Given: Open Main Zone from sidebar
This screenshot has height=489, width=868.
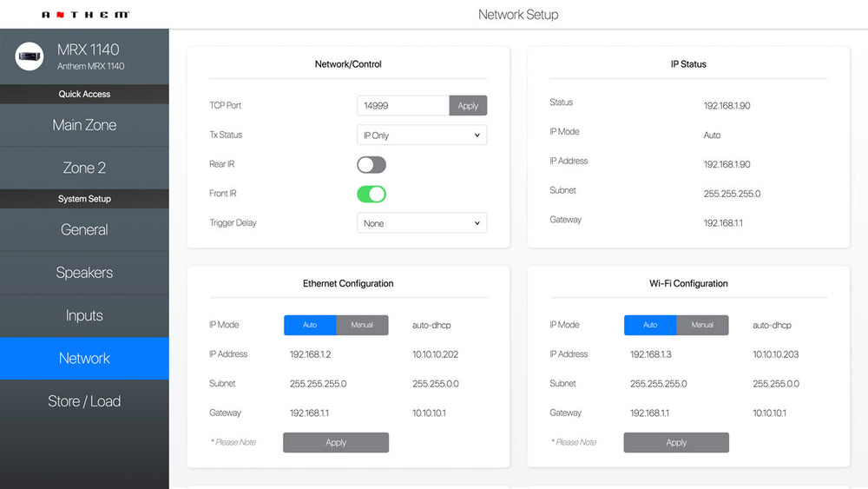Looking at the screenshot, I should (84, 125).
